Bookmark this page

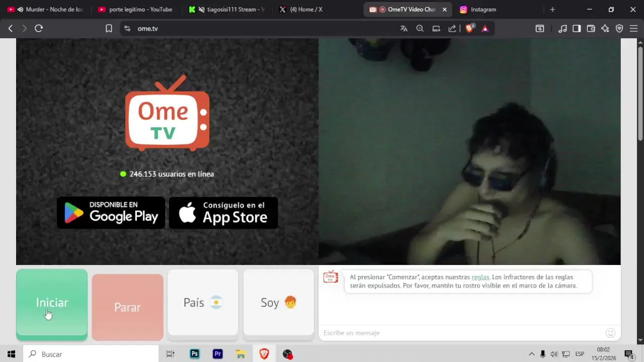coord(109,29)
